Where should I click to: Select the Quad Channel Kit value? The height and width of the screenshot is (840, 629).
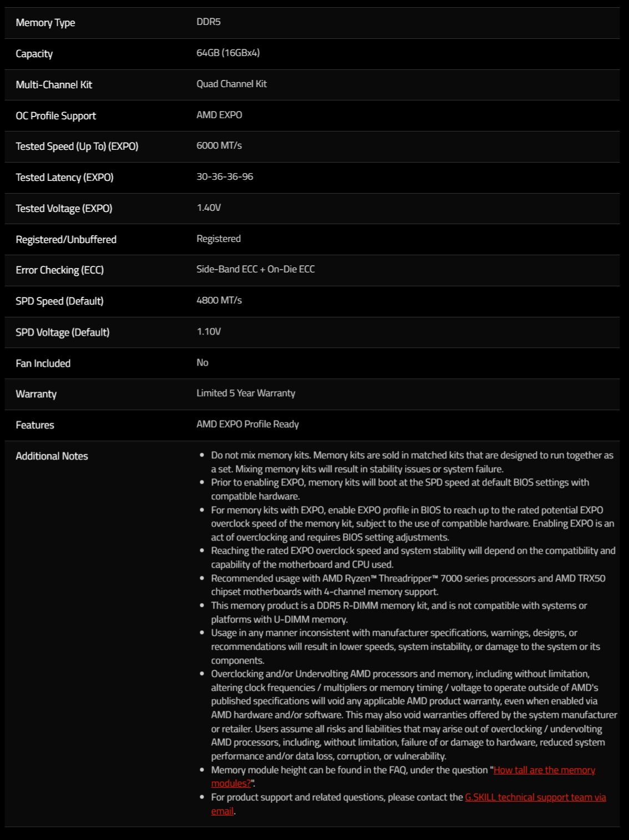231,84
